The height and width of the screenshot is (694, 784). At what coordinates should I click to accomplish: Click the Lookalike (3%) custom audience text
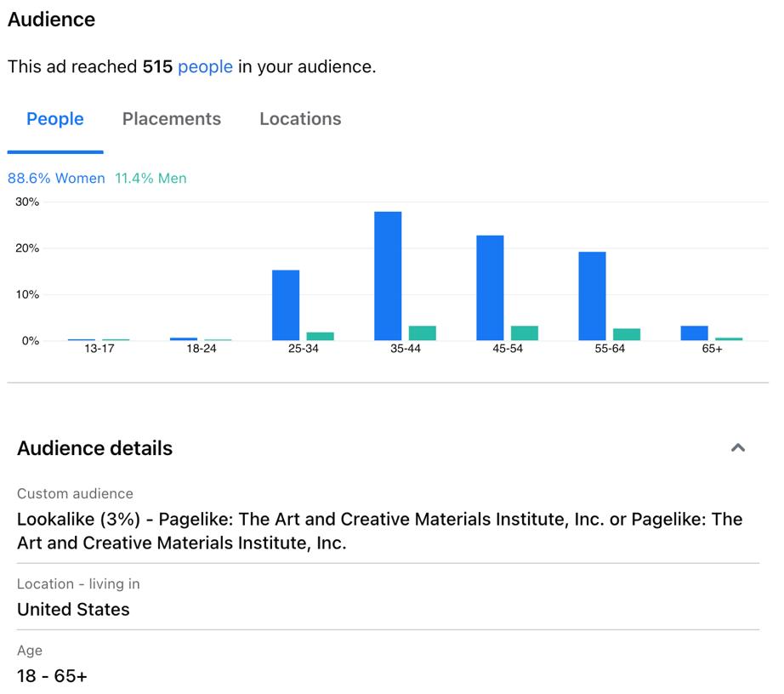click(x=379, y=531)
